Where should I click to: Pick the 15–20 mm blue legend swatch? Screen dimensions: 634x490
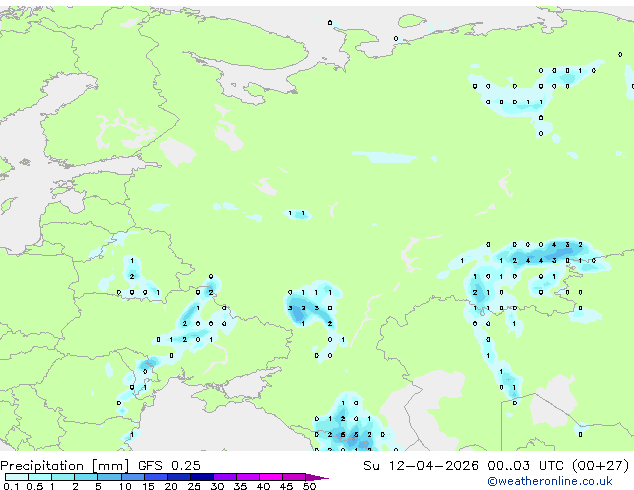click(x=155, y=477)
